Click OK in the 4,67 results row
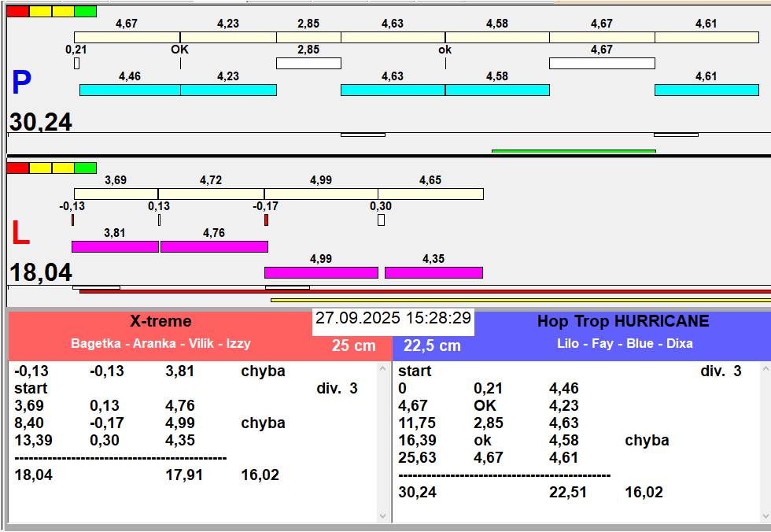The image size is (771, 532). 485,405
